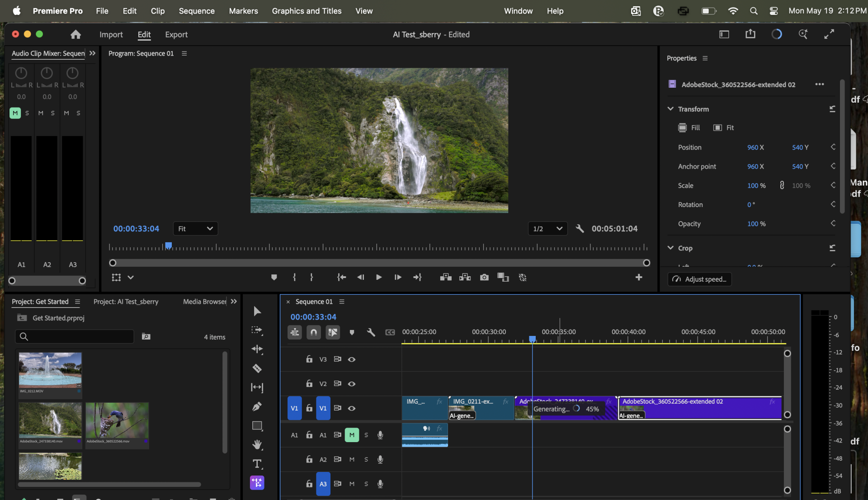The width and height of the screenshot is (868, 500).
Task: Toggle snapping with the magnet icon
Action: (313, 332)
